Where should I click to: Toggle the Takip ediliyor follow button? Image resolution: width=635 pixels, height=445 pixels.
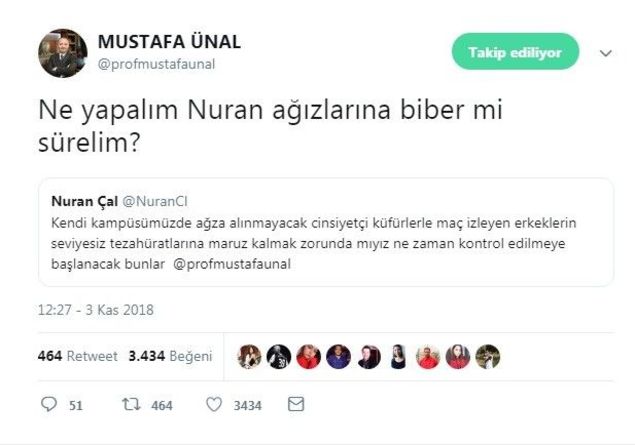point(515,52)
